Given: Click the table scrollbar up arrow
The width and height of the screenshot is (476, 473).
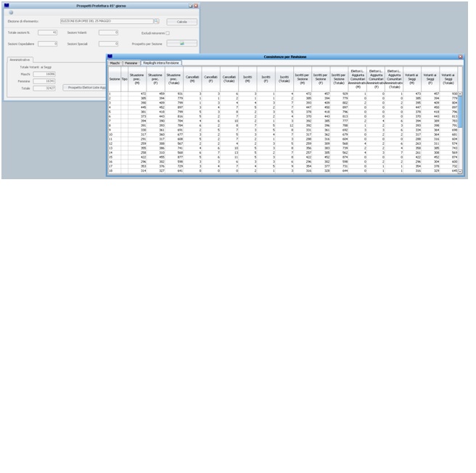Looking at the screenshot, I should pyautogui.click(x=460, y=94).
